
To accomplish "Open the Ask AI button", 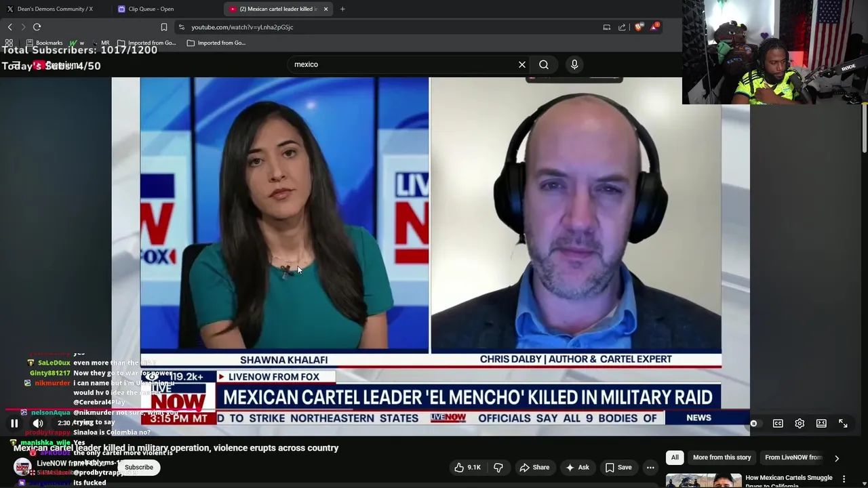I will pyautogui.click(x=577, y=467).
